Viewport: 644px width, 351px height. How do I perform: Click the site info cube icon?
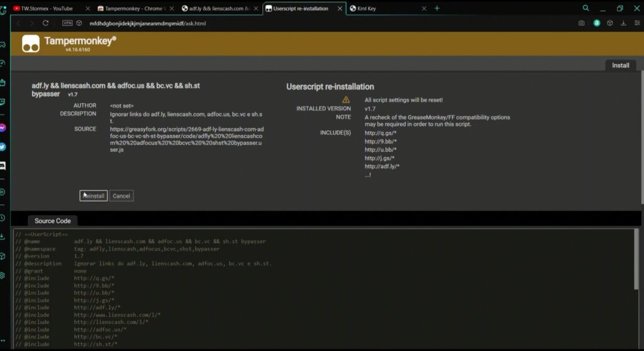[79, 23]
